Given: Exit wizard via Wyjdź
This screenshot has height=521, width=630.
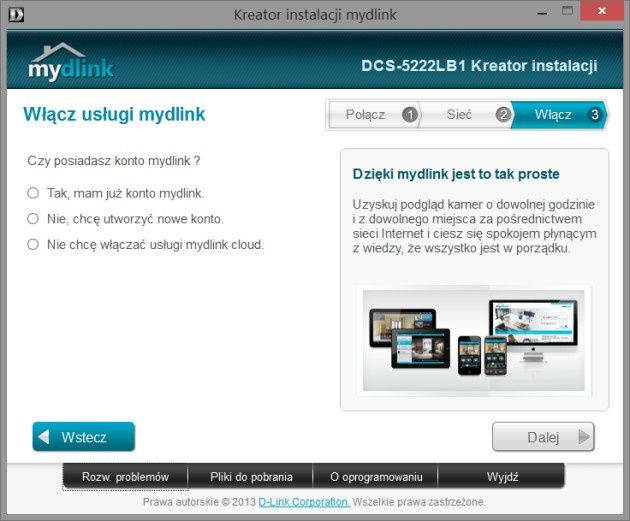Looking at the screenshot, I should coord(502,477).
